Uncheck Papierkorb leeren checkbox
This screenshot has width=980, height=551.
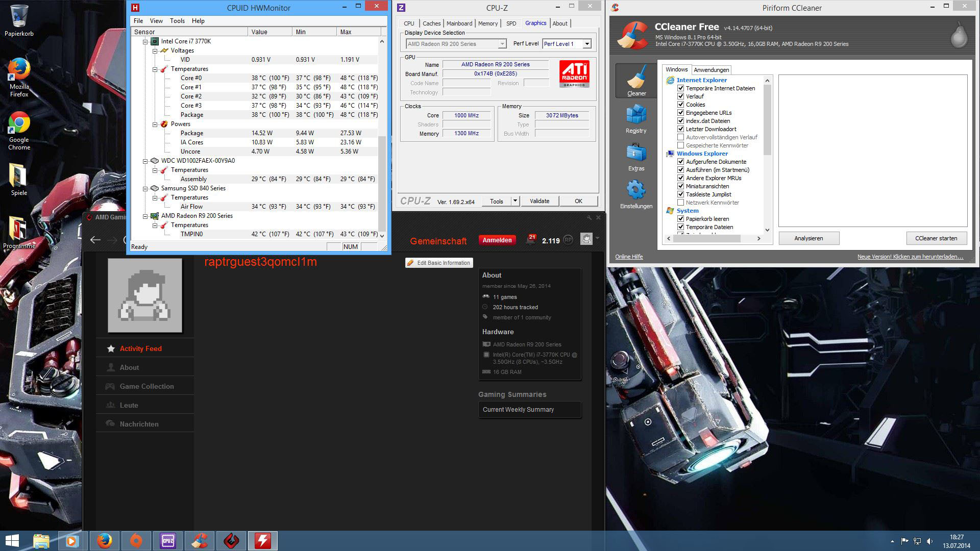[680, 219]
